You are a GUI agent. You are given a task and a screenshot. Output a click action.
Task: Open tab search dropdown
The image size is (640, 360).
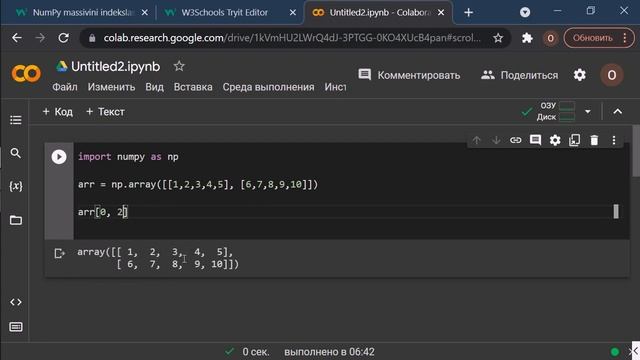(x=525, y=12)
